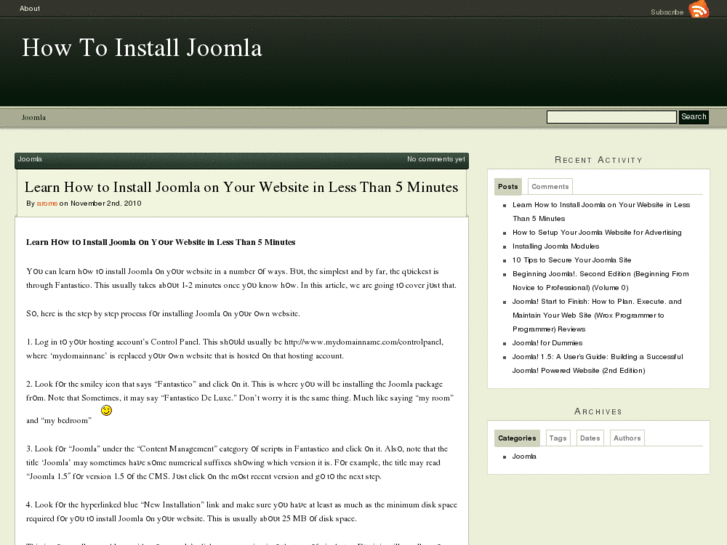The image size is (727, 545).
Task: Click the orange RSS feed icon
Action: click(x=699, y=9)
